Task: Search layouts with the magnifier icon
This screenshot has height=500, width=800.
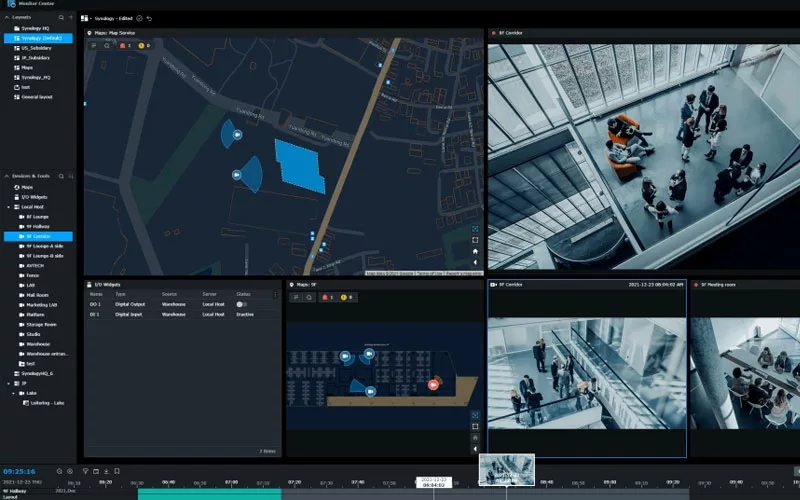Action: click(x=60, y=18)
